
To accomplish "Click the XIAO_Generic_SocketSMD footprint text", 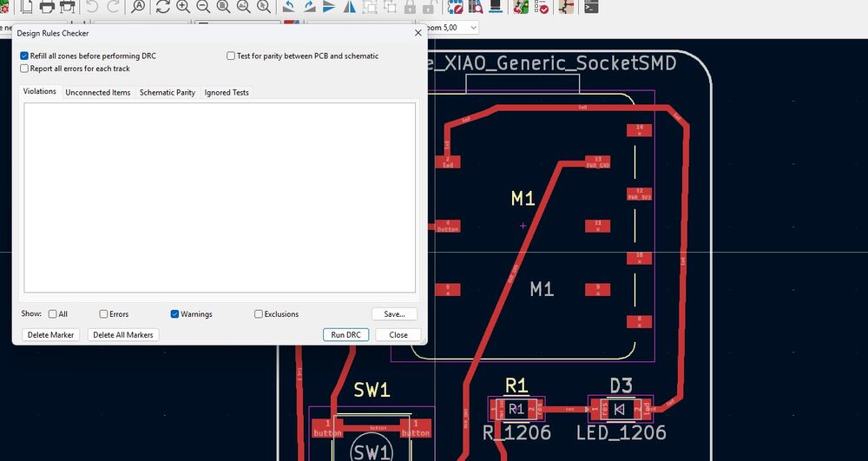I will (552, 63).
